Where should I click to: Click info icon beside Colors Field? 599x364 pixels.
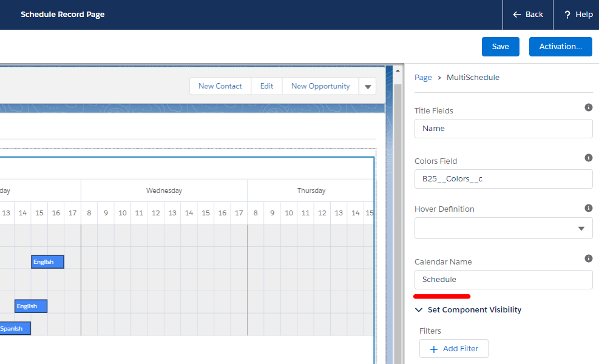tap(588, 158)
